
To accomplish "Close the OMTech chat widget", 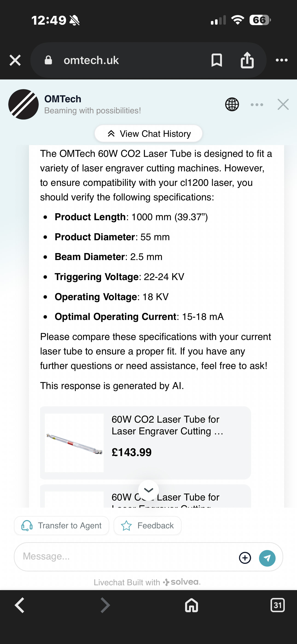I will (x=283, y=105).
